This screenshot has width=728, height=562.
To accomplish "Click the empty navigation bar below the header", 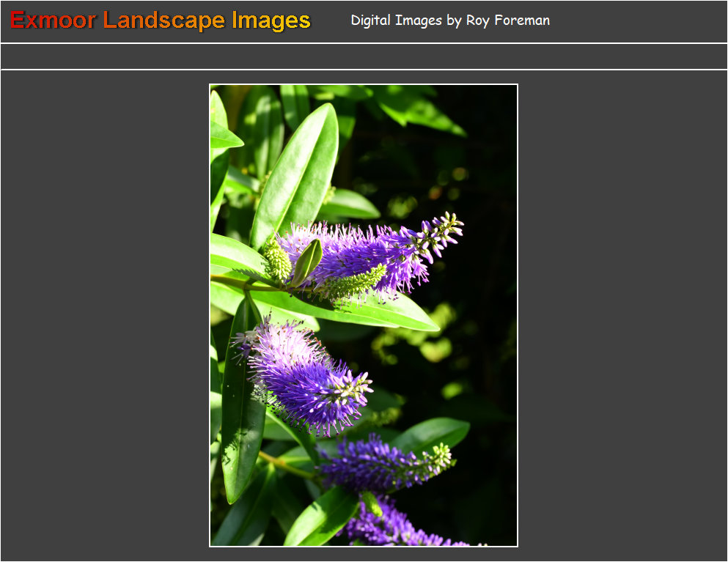I will click(364, 56).
